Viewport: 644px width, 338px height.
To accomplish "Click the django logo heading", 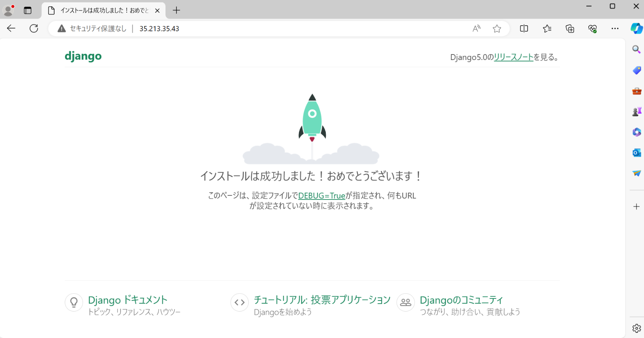I will coord(83,56).
